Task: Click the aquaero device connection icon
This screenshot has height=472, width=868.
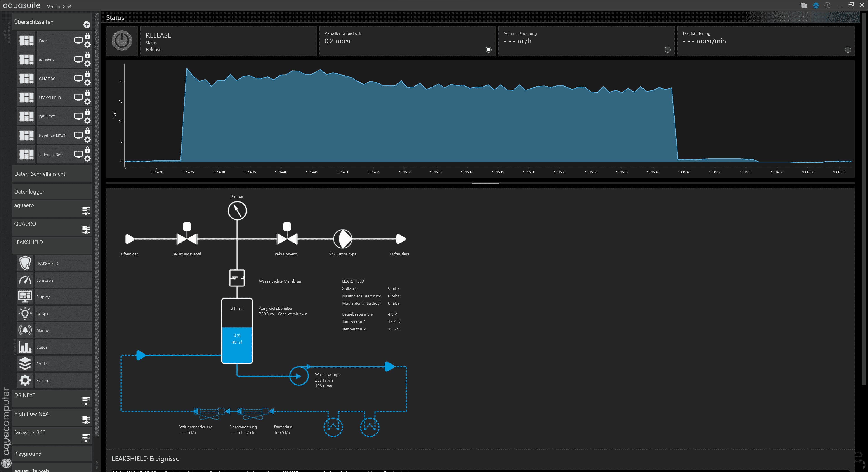Action: (x=86, y=212)
